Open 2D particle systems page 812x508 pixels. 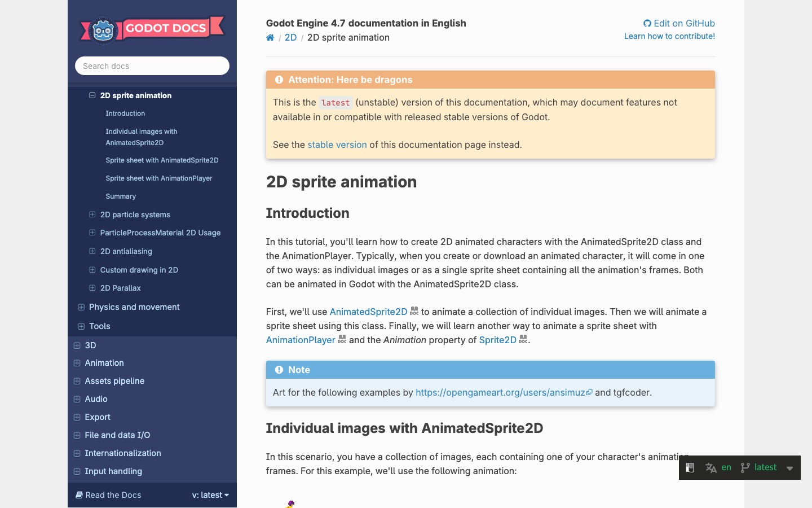click(x=135, y=214)
